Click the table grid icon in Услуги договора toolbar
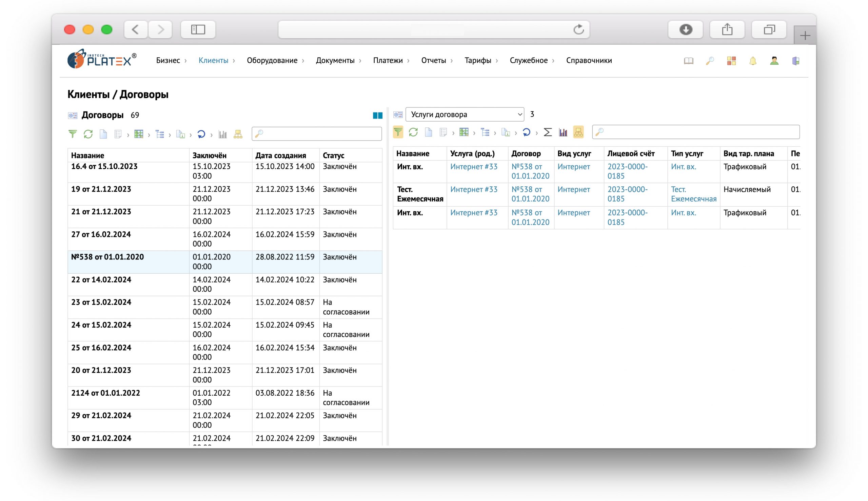Viewport: 868px width, 501px height. (464, 132)
